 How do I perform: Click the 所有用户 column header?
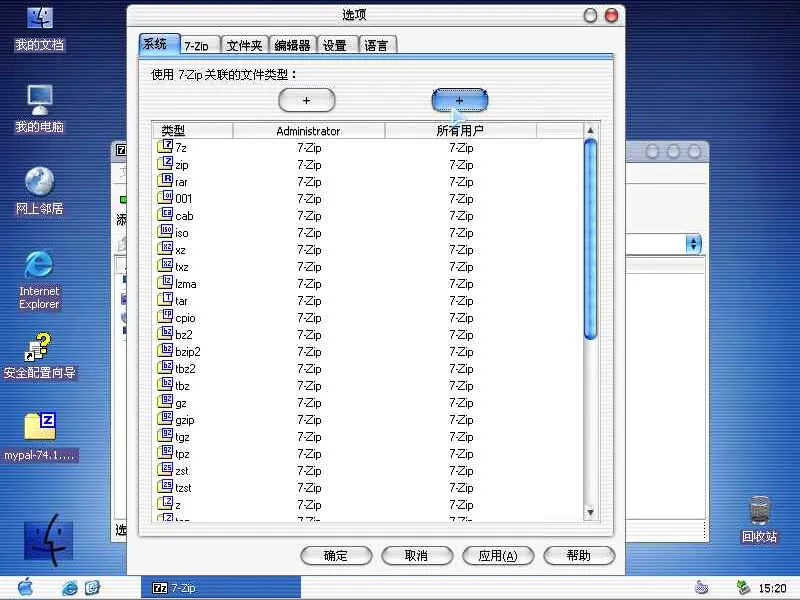460,131
